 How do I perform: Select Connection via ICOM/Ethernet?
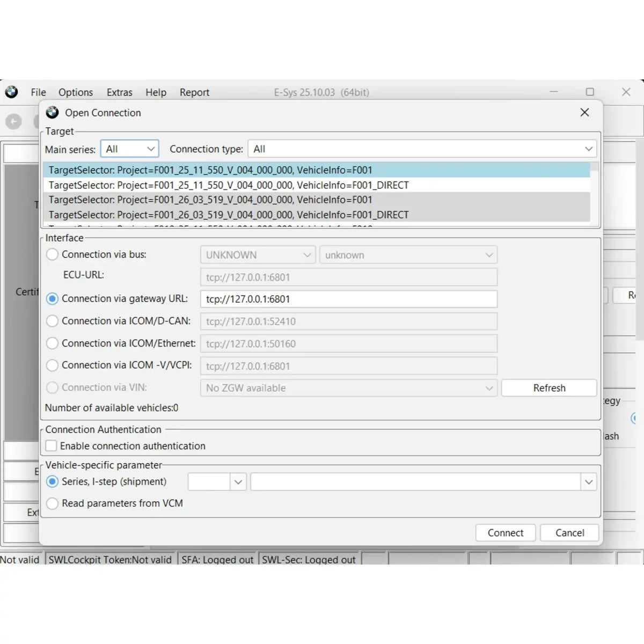pos(52,343)
